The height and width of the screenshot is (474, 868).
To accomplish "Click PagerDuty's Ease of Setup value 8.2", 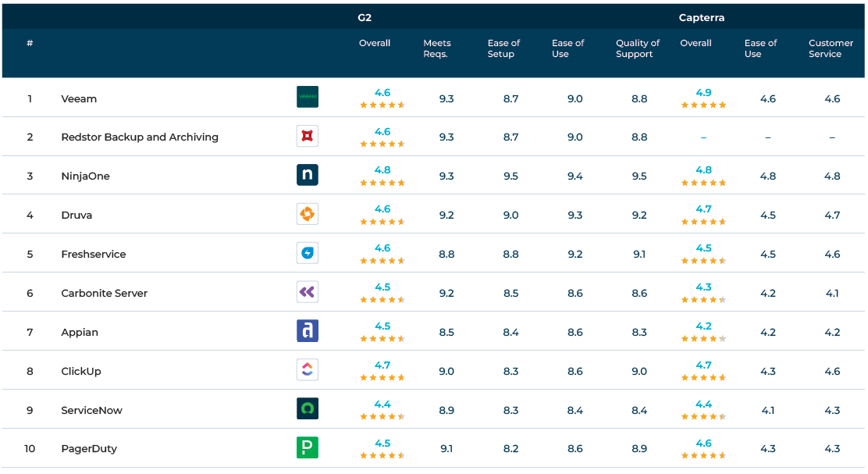I will coord(511,449).
